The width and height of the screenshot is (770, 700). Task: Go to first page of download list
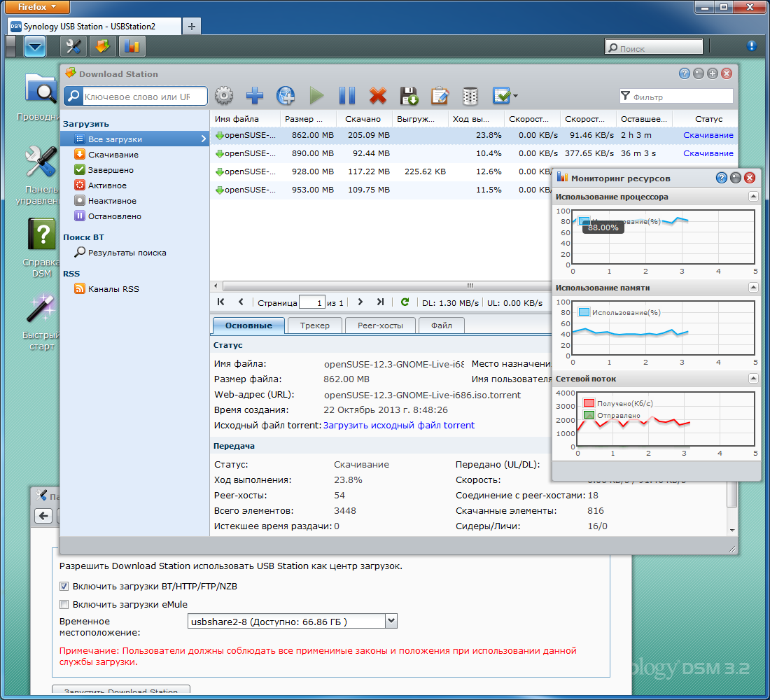coord(220,302)
